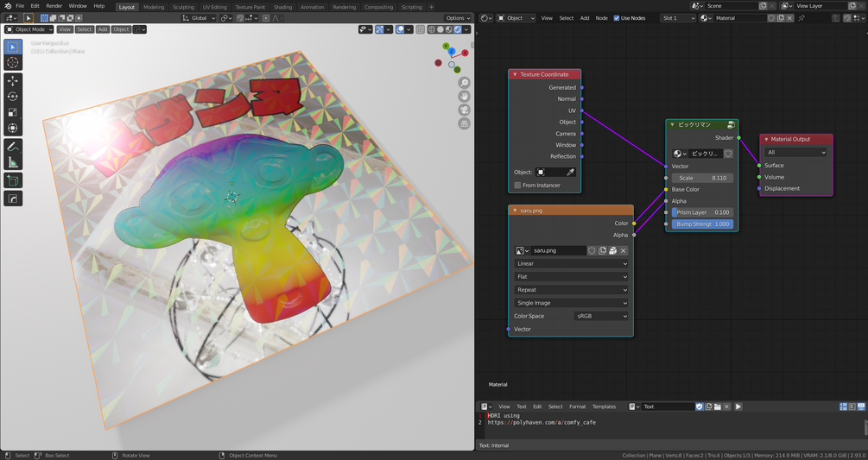
Task: Activate the Select Box tool
Action: [13, 47]
